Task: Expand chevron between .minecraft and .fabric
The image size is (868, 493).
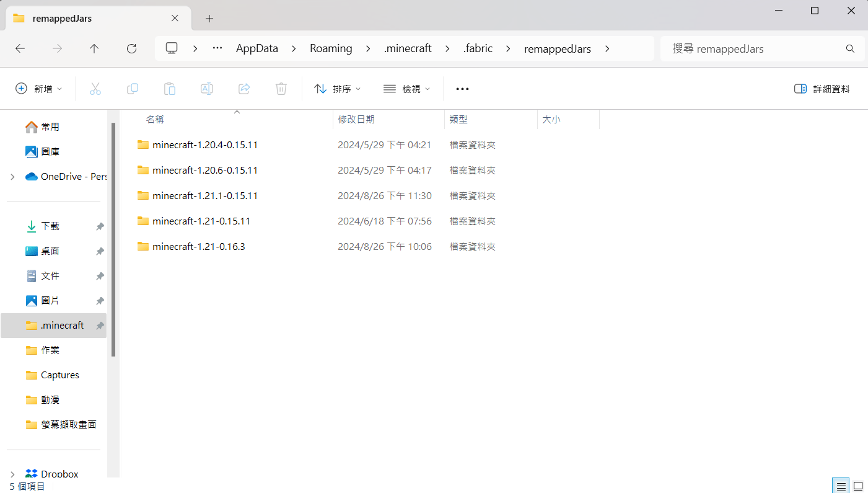Action: pos(447,48)
